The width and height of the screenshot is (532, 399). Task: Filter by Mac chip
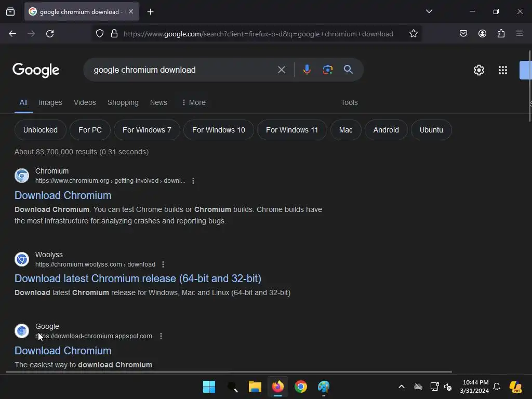[345, 130]
